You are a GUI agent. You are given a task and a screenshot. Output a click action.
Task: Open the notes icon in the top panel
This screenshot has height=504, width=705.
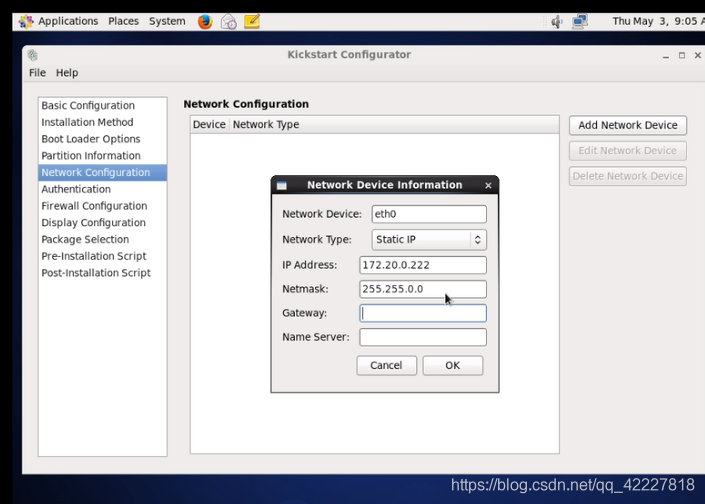(x=252, y=21)
